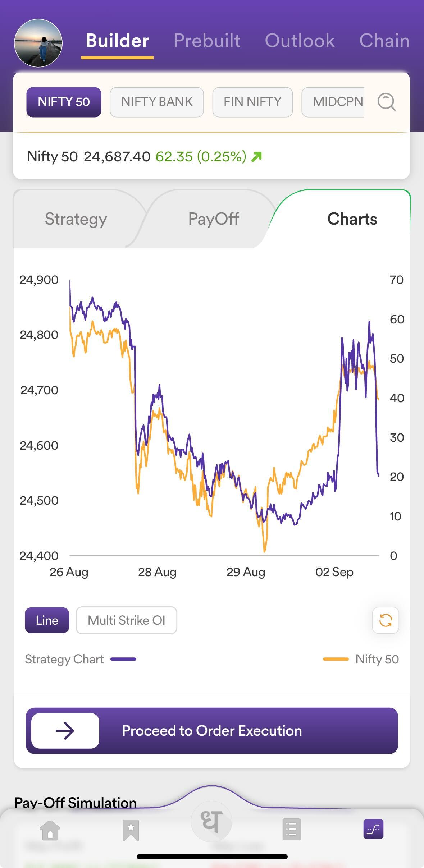The image size is (424, 868).
Task: Switch chart type to Multi Strike OI
Action: tap(126, 620)
